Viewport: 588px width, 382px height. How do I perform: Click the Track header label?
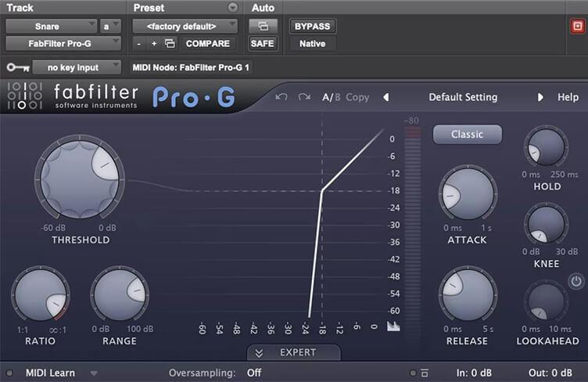(20, 8)
